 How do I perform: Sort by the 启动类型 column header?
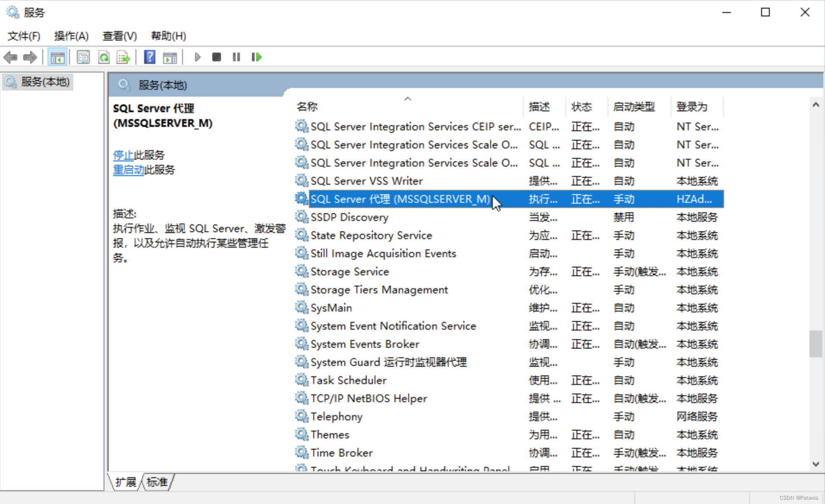[639, 107]
